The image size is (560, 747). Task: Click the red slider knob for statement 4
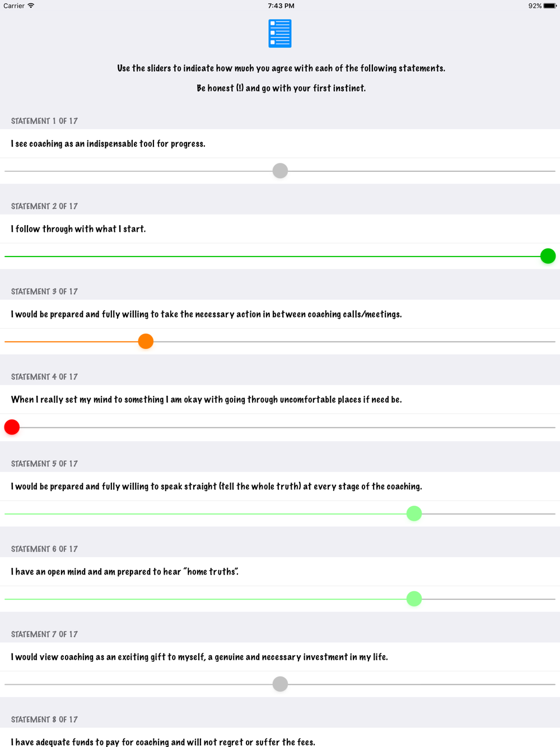pos(12,427)
